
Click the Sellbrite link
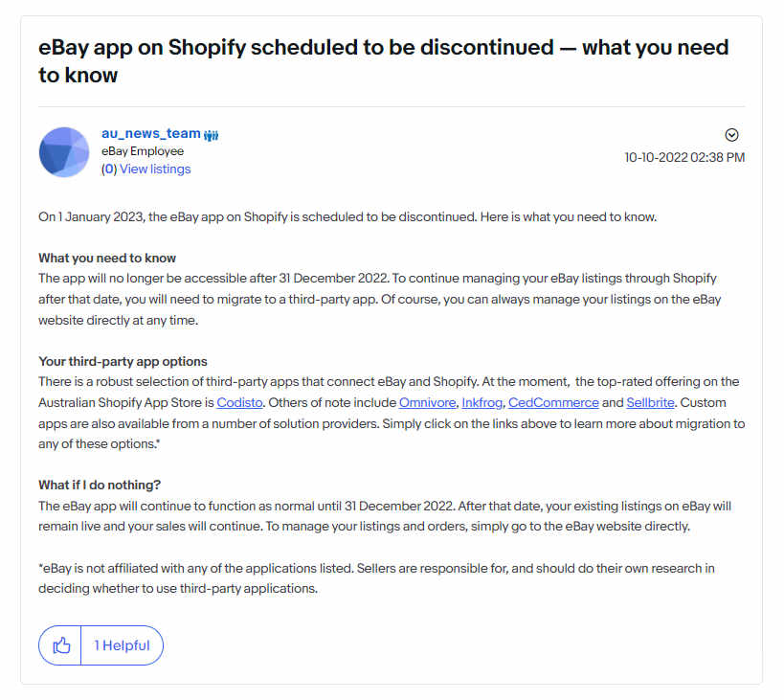coord(650,402)
